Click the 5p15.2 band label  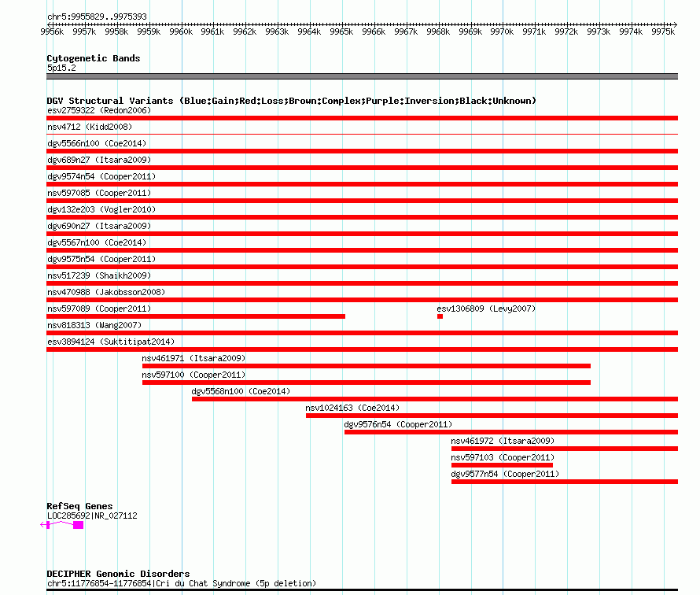click(61, 68)
